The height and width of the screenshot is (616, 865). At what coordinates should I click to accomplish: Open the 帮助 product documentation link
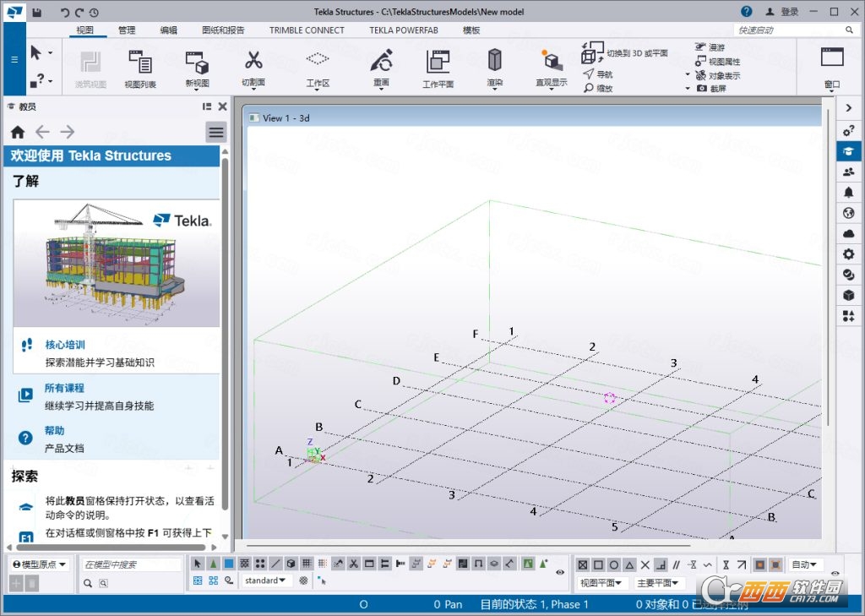point(54,430)
